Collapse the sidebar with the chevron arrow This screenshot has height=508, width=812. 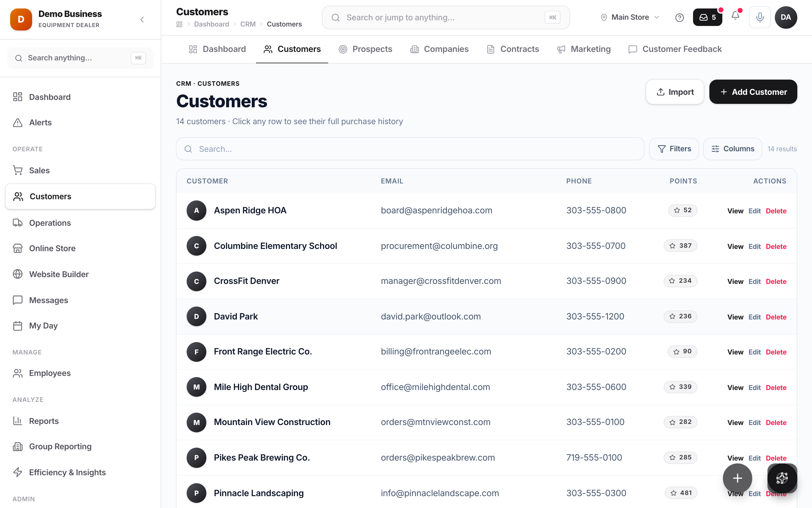pos(142,19)
